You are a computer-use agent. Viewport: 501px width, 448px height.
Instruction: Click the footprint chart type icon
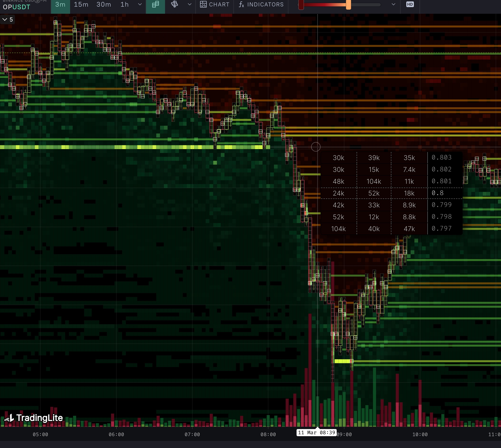click(174, 4)
